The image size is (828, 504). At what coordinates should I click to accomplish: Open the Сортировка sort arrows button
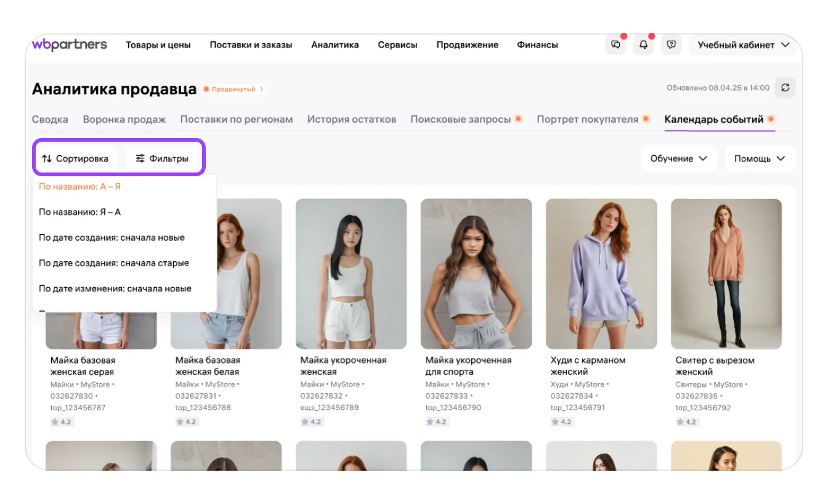coord(75,158)
